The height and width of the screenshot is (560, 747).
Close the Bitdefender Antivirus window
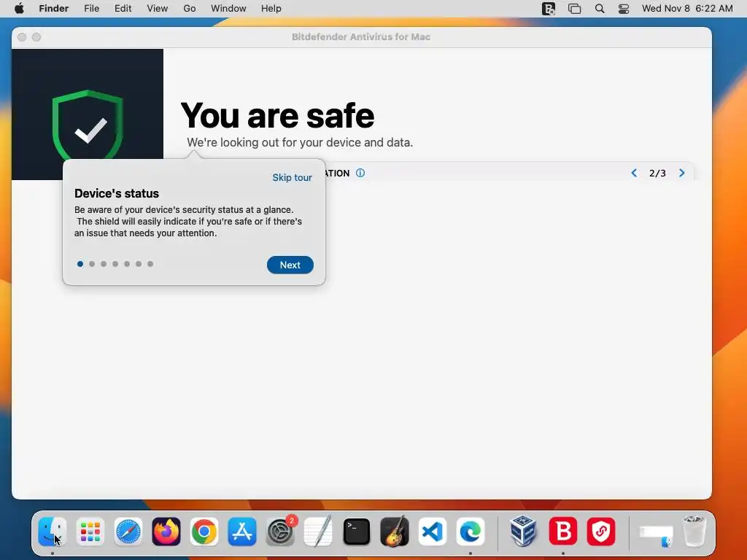[22, 37]
